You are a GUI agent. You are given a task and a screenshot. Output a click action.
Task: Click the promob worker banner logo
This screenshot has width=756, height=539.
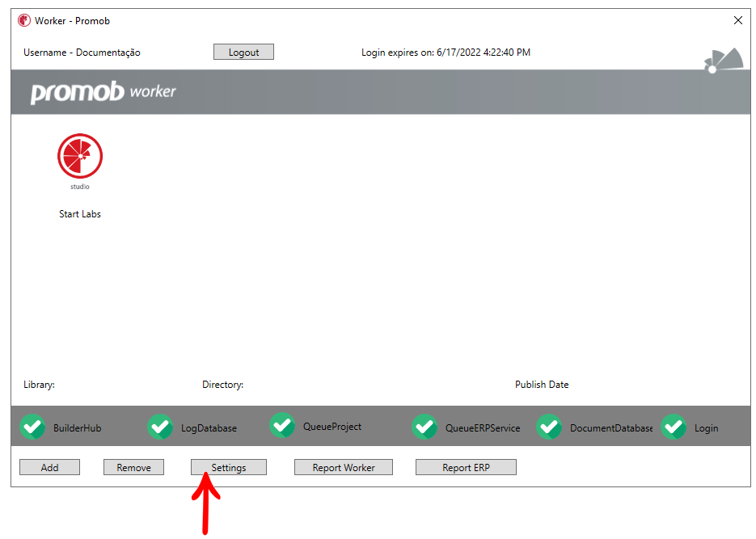103,91
